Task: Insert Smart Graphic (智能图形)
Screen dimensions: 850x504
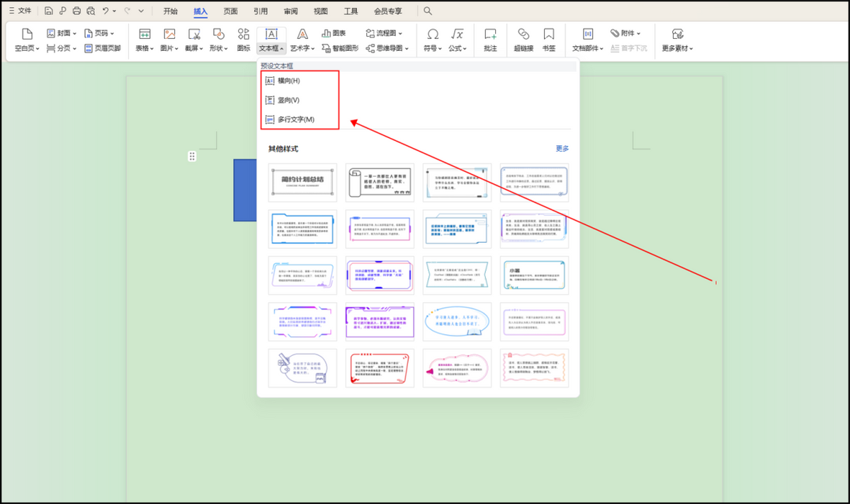Action: pyautogui.click(x=339, y=48)
